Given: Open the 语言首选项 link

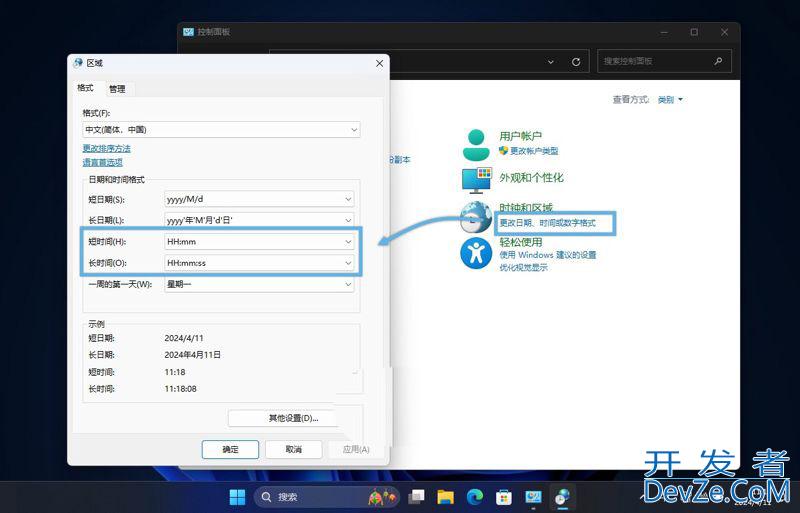Looking at the screenshot, I should coord(103,162).
